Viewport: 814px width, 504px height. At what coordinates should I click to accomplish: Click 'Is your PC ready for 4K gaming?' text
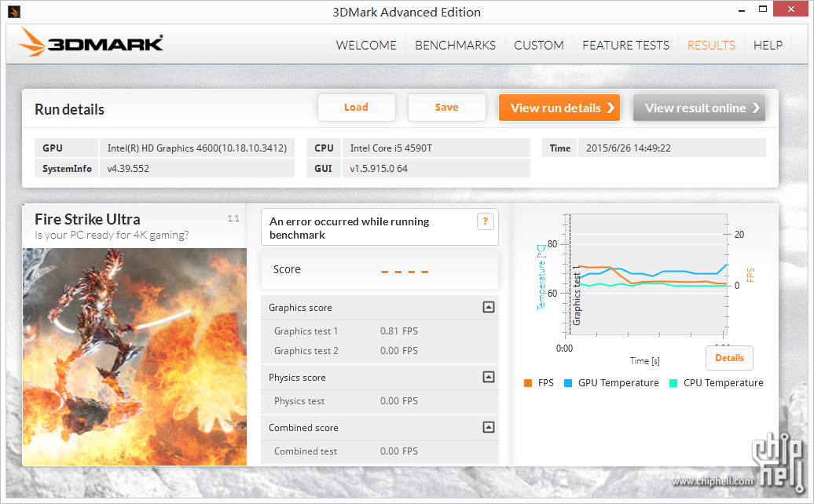tap(112, 235)
